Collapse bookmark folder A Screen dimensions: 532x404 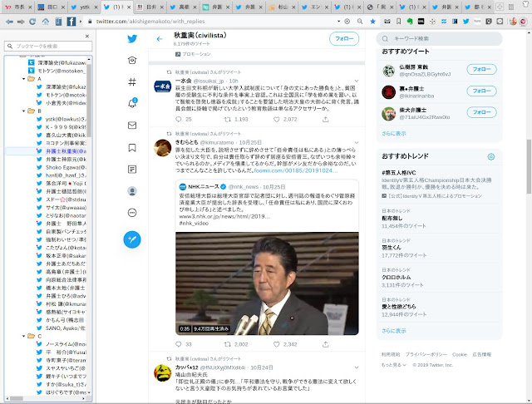pyautogui.click(x=24, y=79)
